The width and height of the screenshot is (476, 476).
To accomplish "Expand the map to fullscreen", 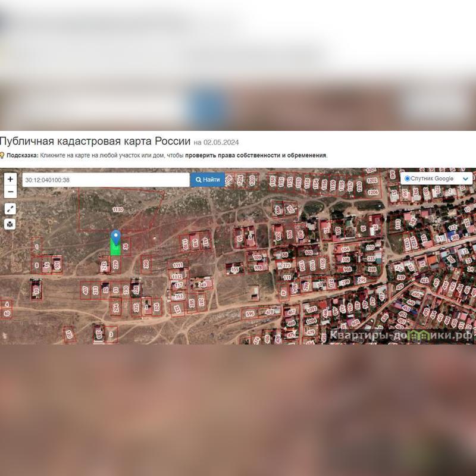I will (10, 209).
